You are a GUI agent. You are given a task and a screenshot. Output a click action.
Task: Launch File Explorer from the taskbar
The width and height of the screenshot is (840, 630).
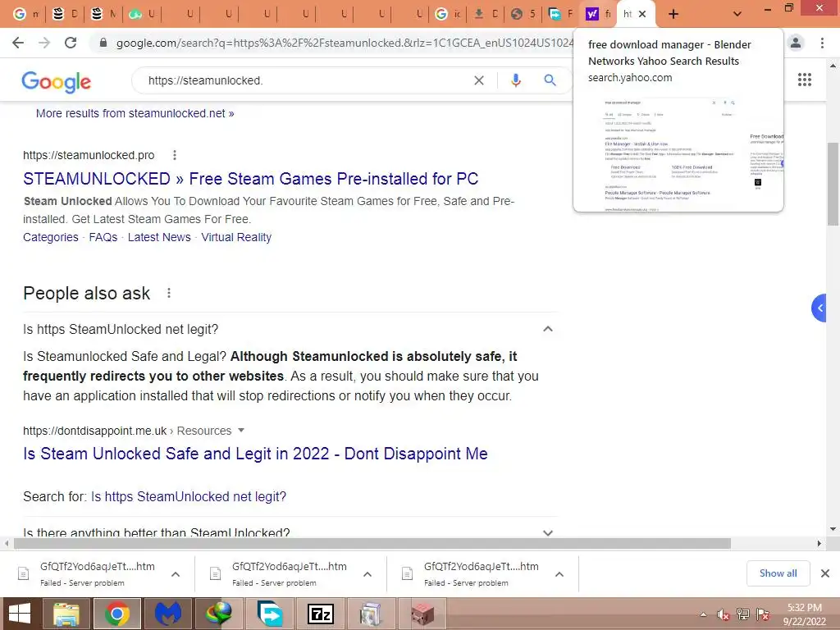click(66, 614)
